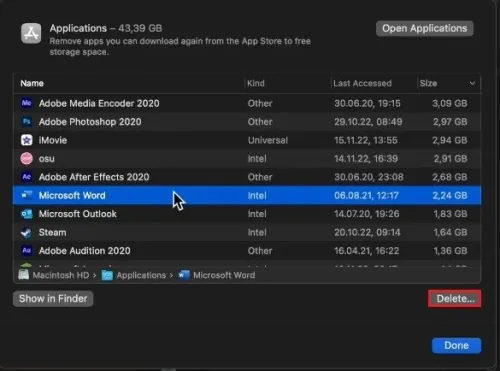The image size is (500, 371).
Task: Select Applications in the path bar
Action: (x=141, y=275)
